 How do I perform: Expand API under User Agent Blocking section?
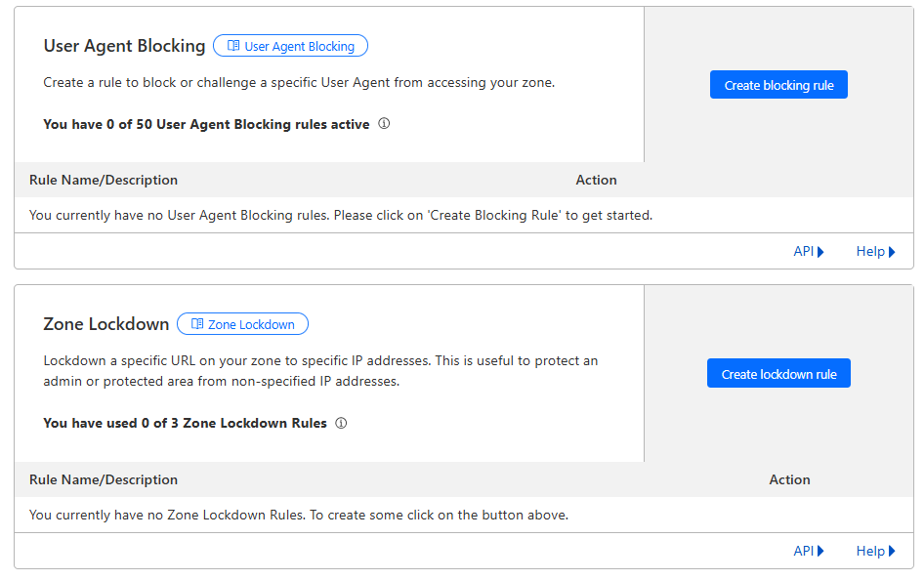pyautogui.click(x=809, y=252)
